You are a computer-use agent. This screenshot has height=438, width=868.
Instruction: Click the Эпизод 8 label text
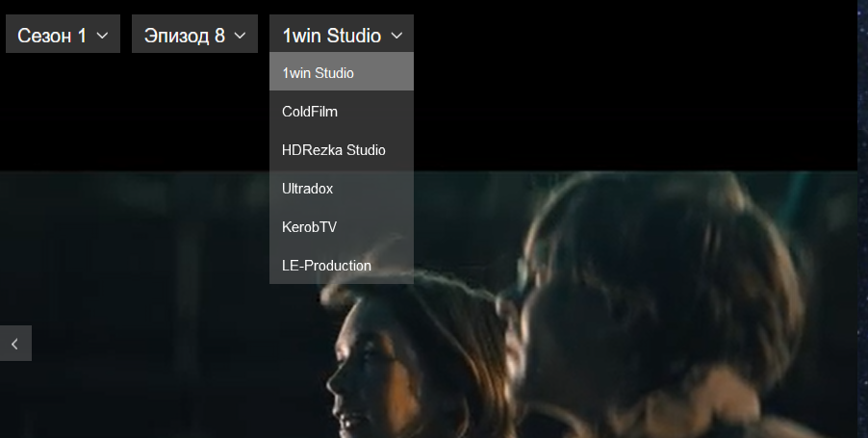point(184,36)
